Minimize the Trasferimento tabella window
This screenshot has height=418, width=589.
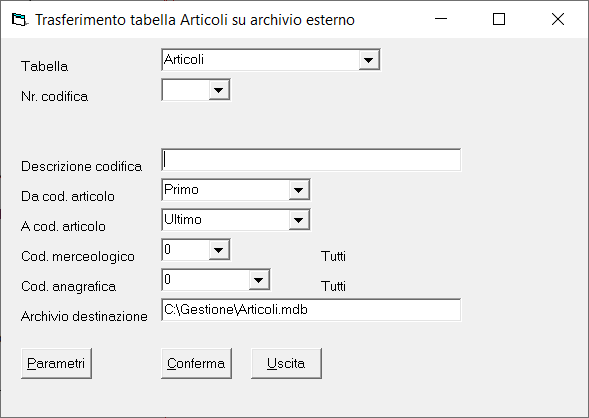pos(441,19)
